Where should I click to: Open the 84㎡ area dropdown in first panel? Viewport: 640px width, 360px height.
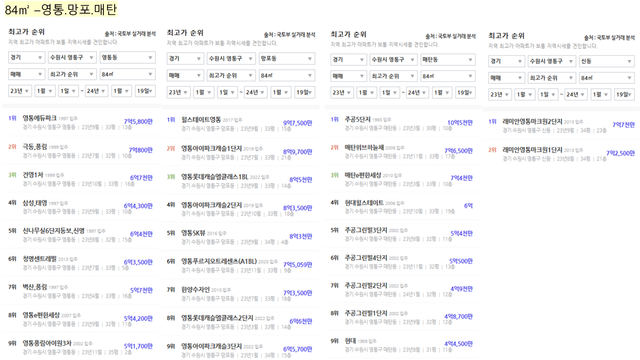(x=127, y=74)
